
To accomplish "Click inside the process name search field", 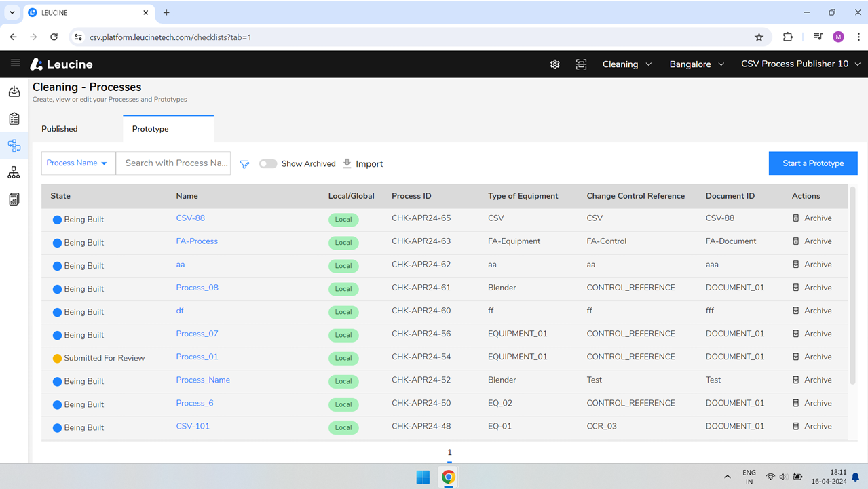I will click(173, 163).
